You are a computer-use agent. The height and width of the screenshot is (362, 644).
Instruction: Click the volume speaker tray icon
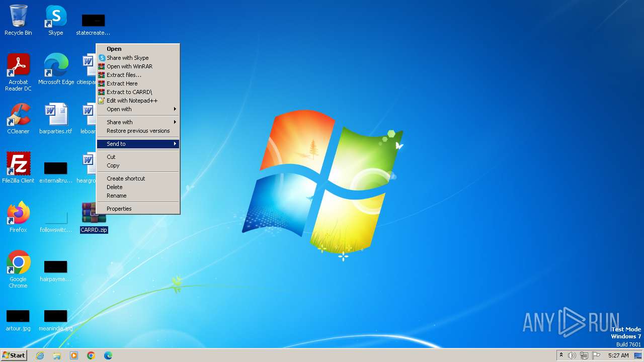(572, 355)
